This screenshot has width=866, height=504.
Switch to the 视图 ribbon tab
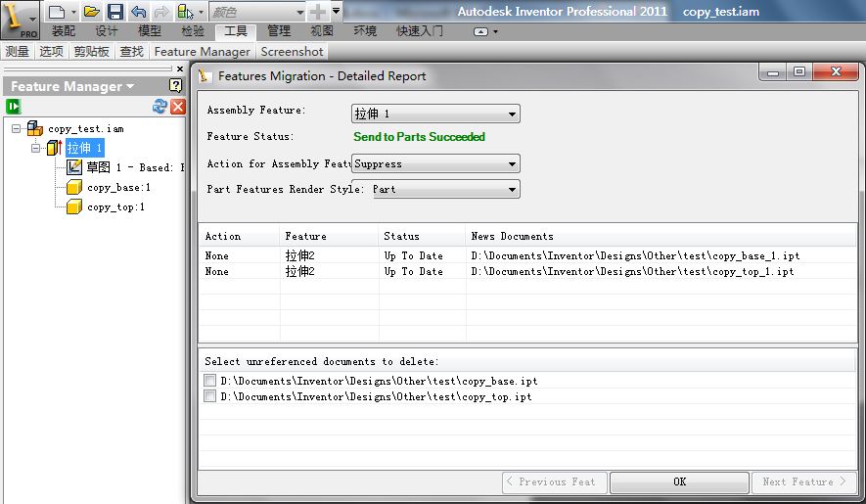tap(322, 31)
